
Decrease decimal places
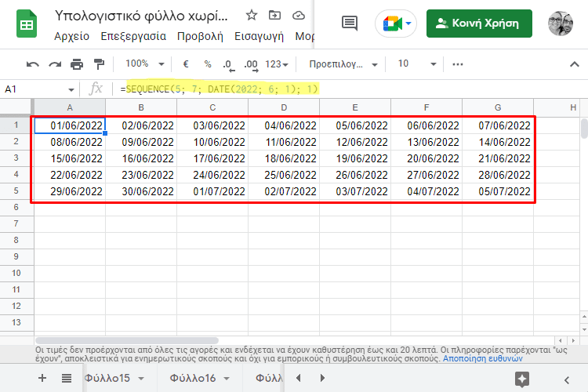228,64
